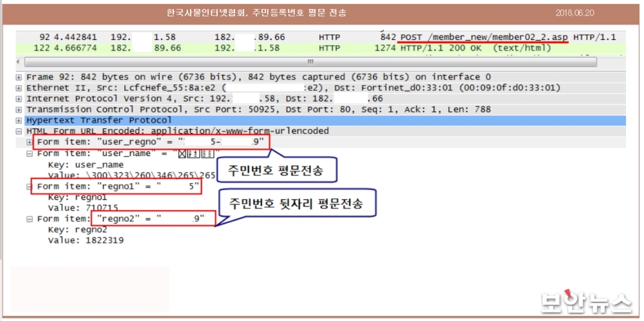Click the length value 1274 cell
The image size is (644, 321).
385,48
